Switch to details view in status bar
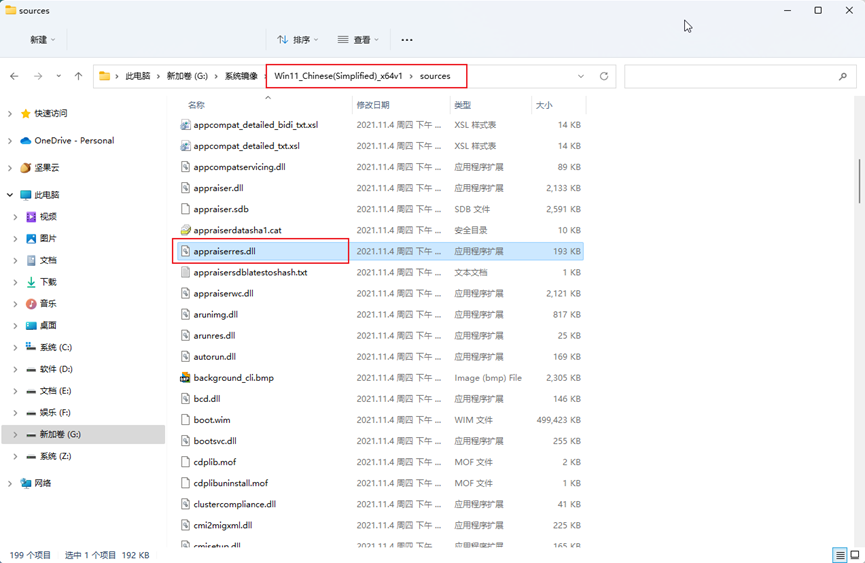This screenshot has width=865, height=563. [840, 555]
